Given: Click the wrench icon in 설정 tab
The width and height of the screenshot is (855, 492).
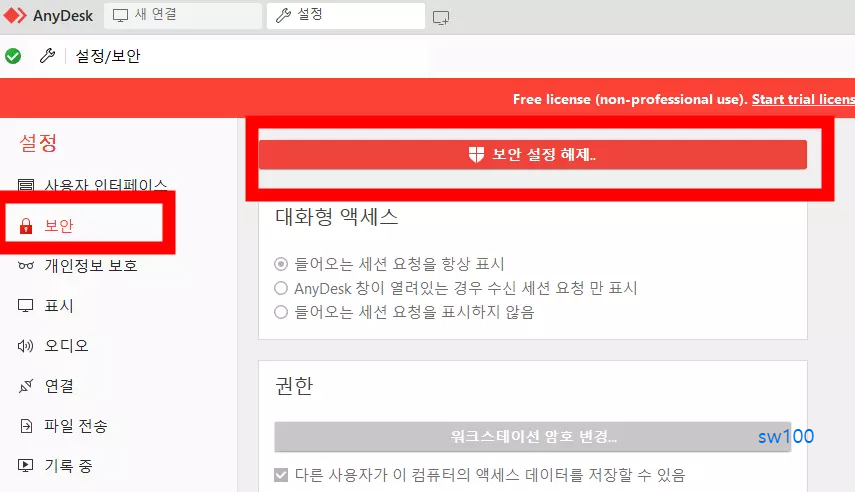Looking at the screenshot, I should pos(283,15).
